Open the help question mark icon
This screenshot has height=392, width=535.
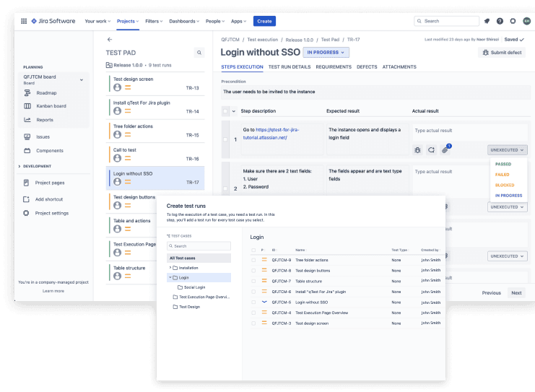point(500,22)
